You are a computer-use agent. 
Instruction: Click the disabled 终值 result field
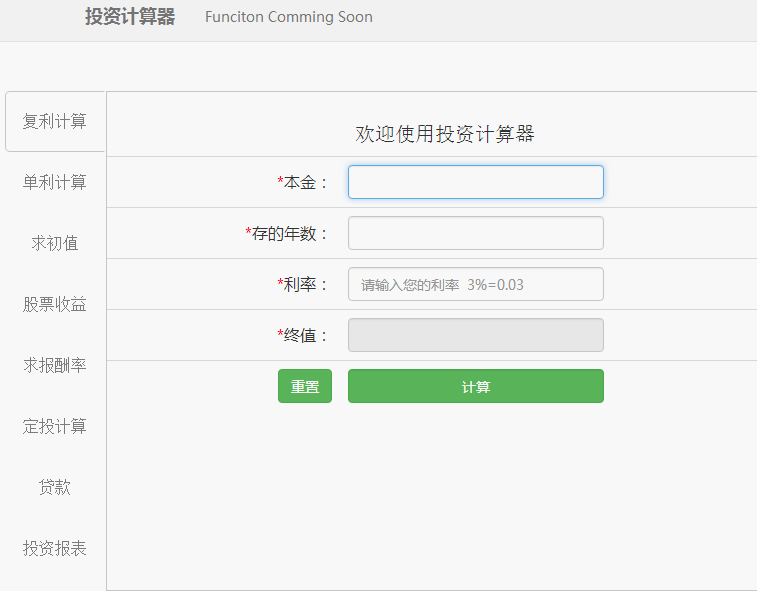tap(476, 335)
